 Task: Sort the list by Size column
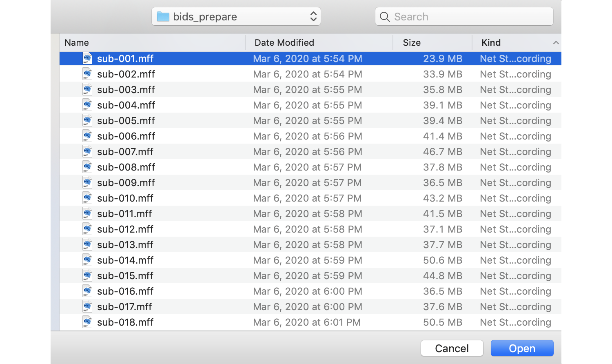412,43
